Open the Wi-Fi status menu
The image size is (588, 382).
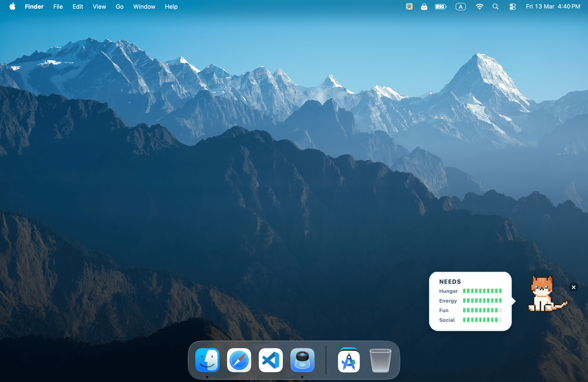(x=479, y=7)
